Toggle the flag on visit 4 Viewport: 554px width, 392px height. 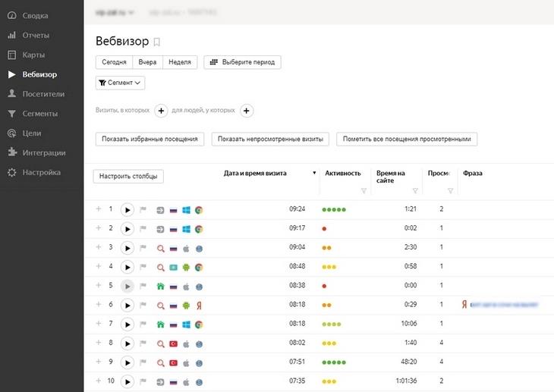143,267
